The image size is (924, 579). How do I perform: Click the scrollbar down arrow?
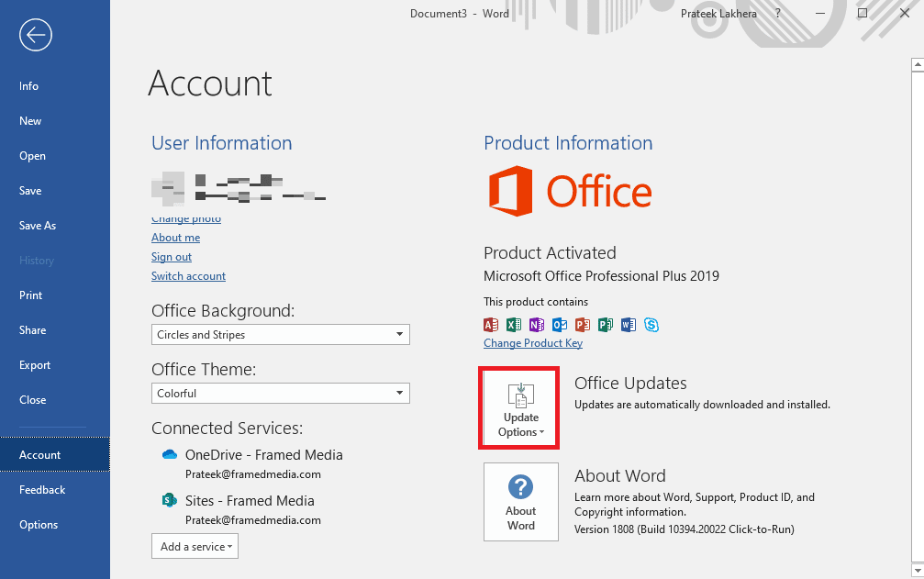coord(918,570)
